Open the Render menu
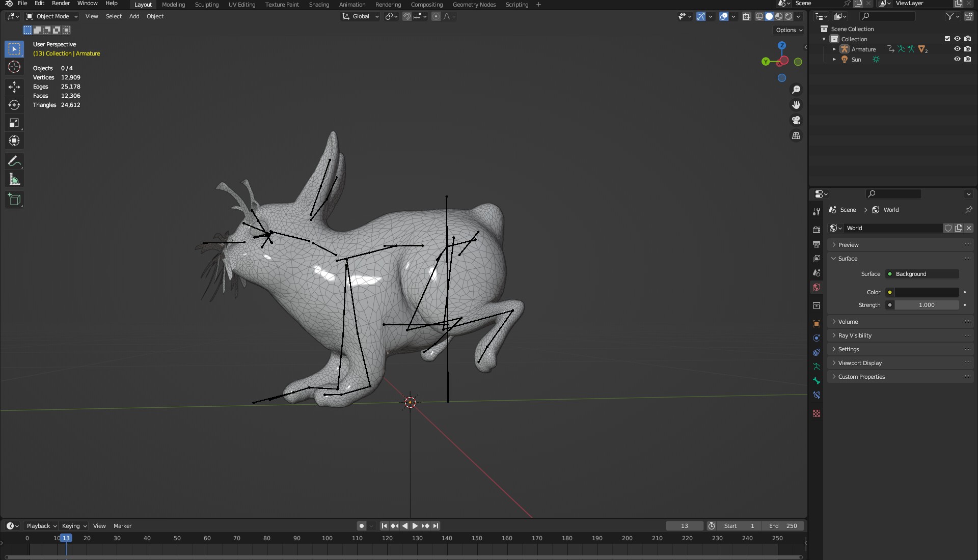The image size is (978, 560). [61, 4]
